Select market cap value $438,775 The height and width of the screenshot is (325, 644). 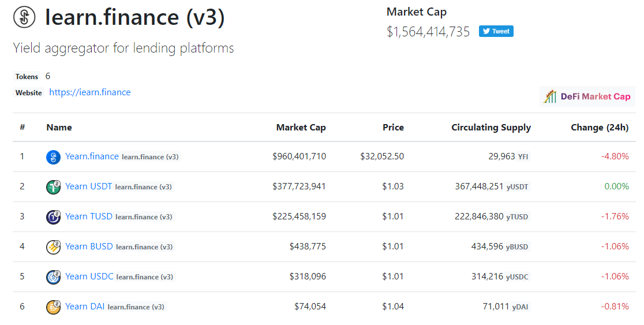(x=308, y=246)
